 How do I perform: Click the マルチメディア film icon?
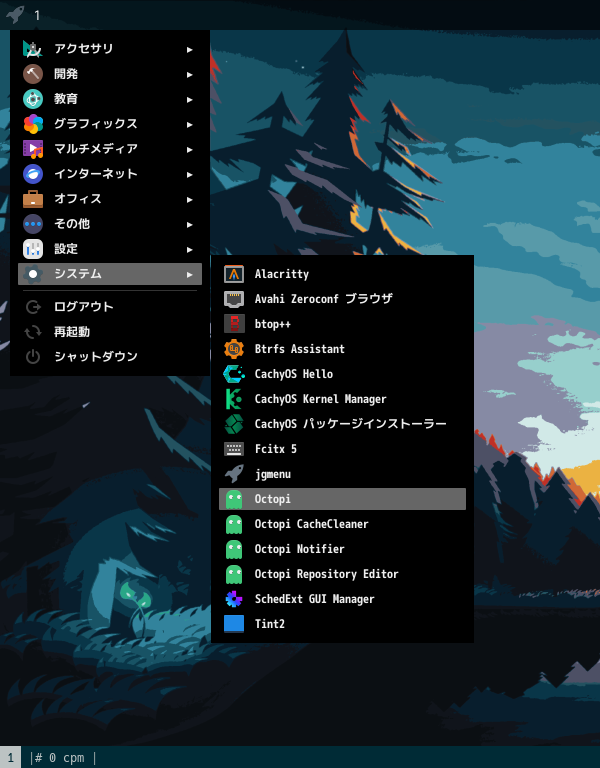33,149
